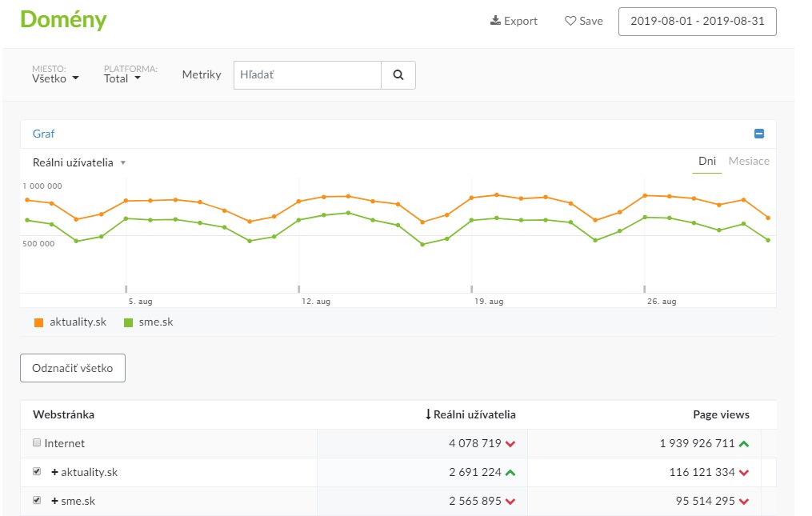Click the sort arrow beside Reálni užívatelia header
This screenshot has height=516, width=812.
(428, 414)
